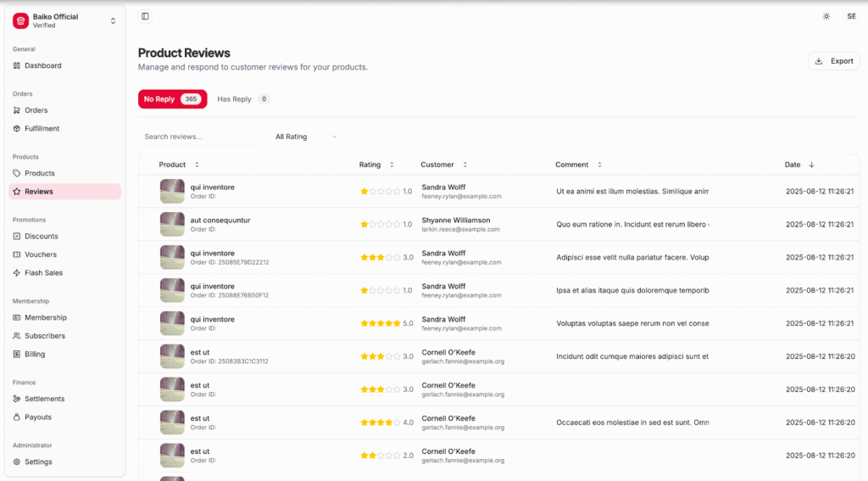Click the Date column descending arrow icon
Image resolution: width=868 pixels, height=481 pixels.
[x=811, y=165]
